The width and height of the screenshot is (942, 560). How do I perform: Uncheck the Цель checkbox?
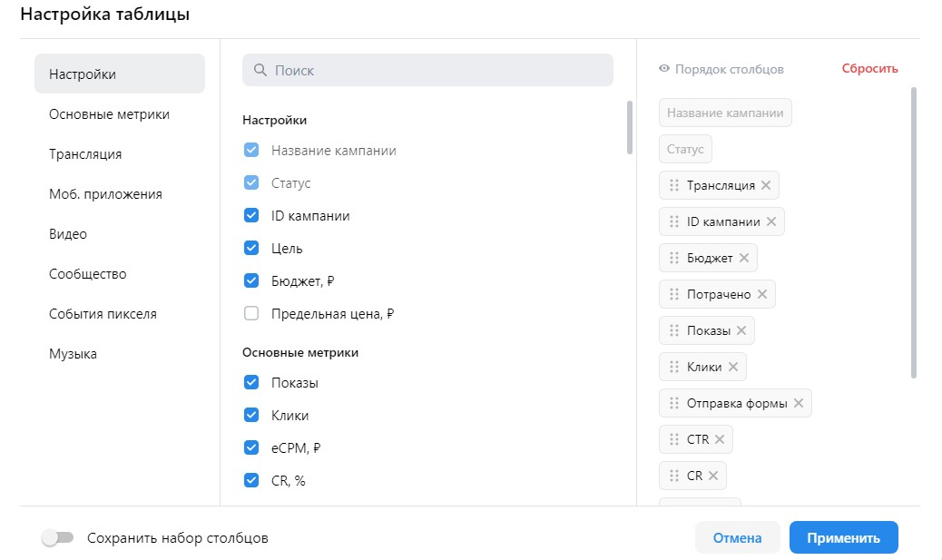click(251, 248)
